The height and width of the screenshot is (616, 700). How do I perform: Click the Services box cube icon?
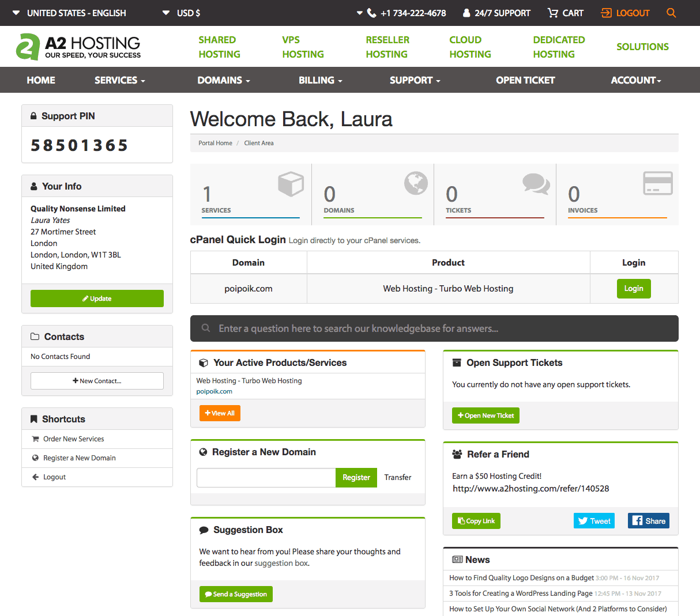pos(291,184)
